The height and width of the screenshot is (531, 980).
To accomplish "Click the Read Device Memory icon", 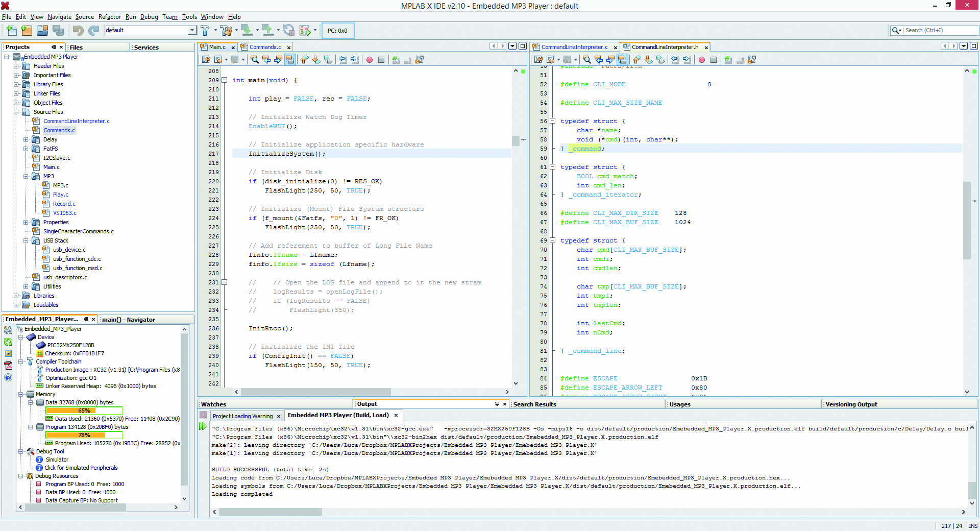I will click(x=267, y=31).
